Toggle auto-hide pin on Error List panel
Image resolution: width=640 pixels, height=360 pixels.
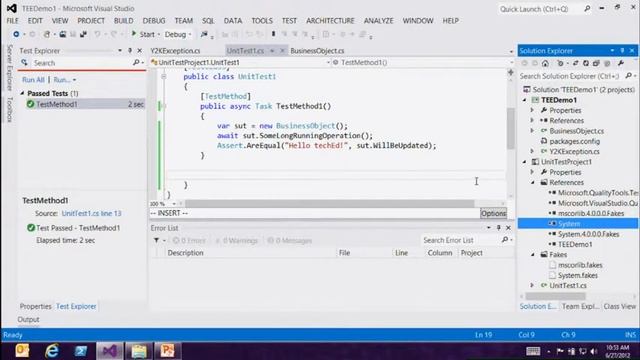pyautogui.click(x=498, y=228)
